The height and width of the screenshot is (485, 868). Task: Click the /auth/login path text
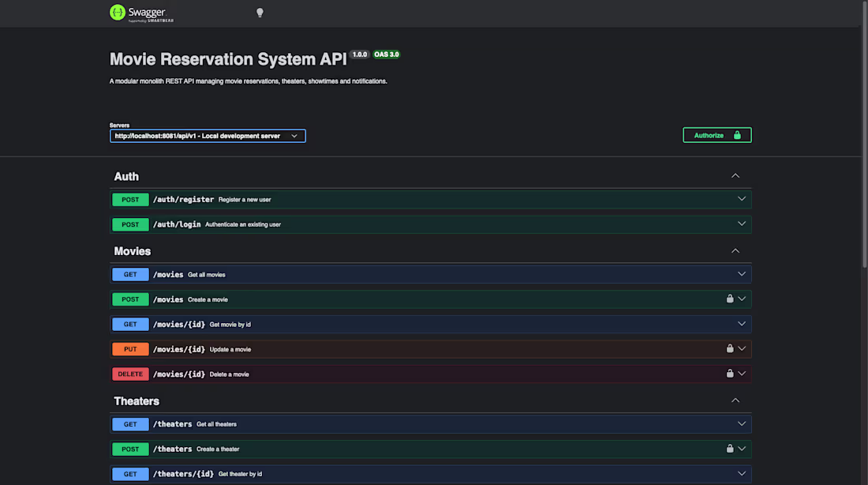pos(177,224)
